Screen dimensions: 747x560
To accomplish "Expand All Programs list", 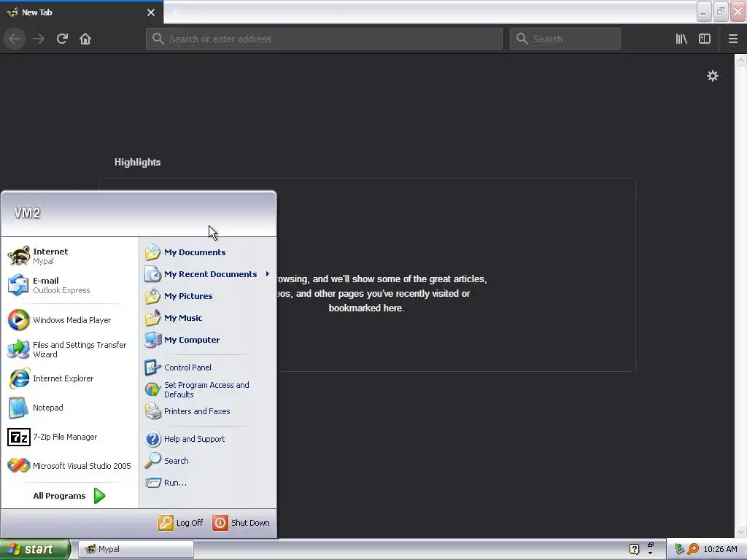I will [70, 496].
